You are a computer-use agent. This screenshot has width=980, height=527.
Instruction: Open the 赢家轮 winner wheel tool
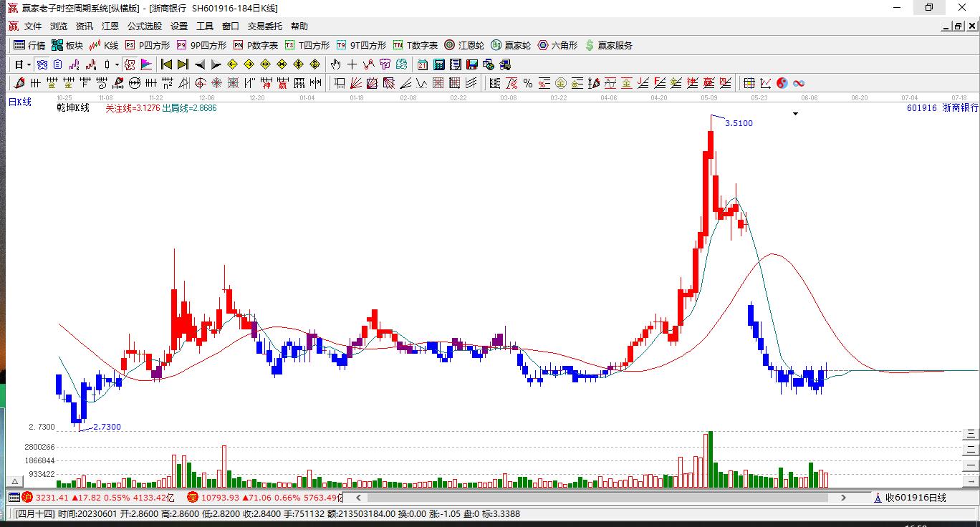click(x=495, y=45)
